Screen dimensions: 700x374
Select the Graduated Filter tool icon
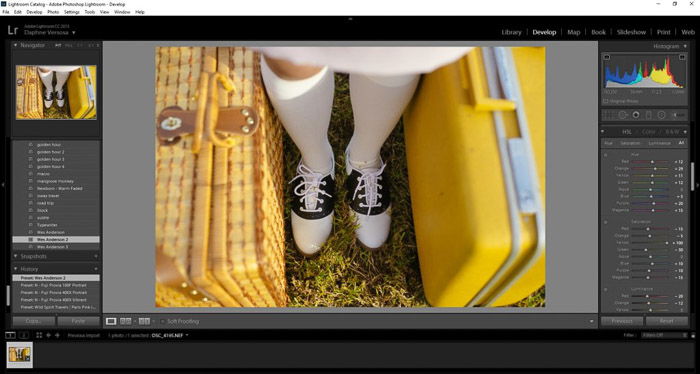tap(649, 115)
